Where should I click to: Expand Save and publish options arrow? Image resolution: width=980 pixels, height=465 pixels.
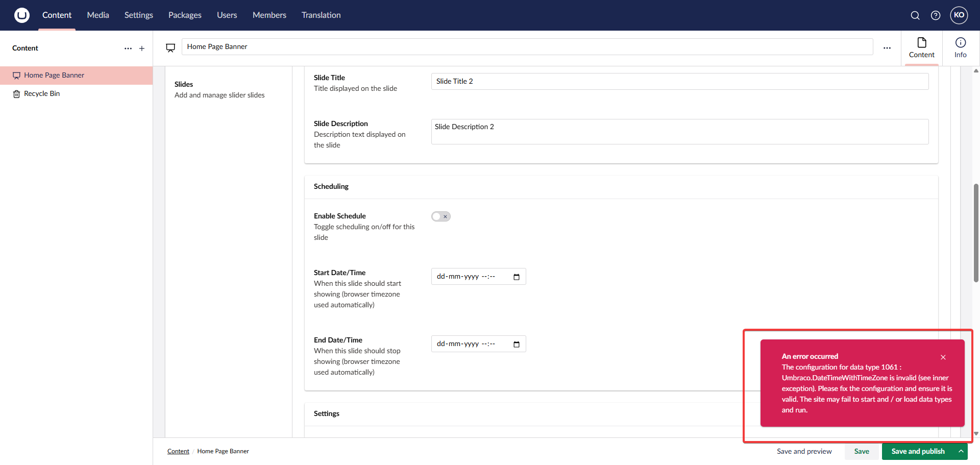[961, 451]
